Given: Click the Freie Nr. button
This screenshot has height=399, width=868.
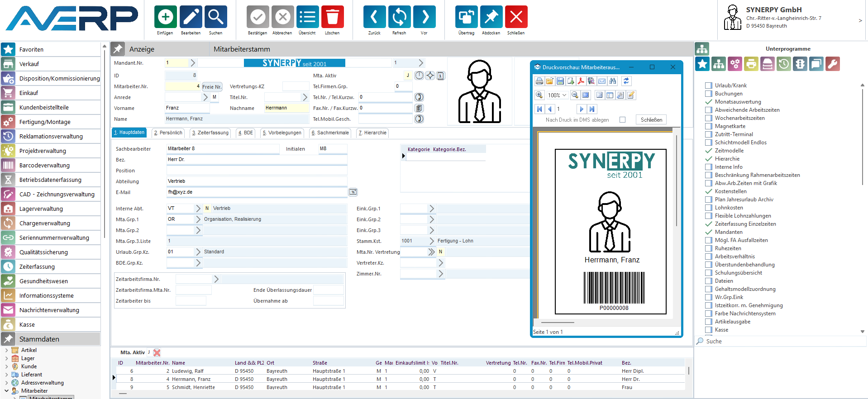Looking at the screenshot, I should [x=212, y=87].
